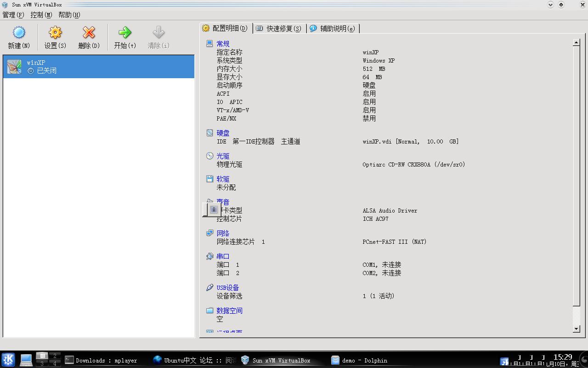Click the Network (网络) section icon

pos(209,233)
